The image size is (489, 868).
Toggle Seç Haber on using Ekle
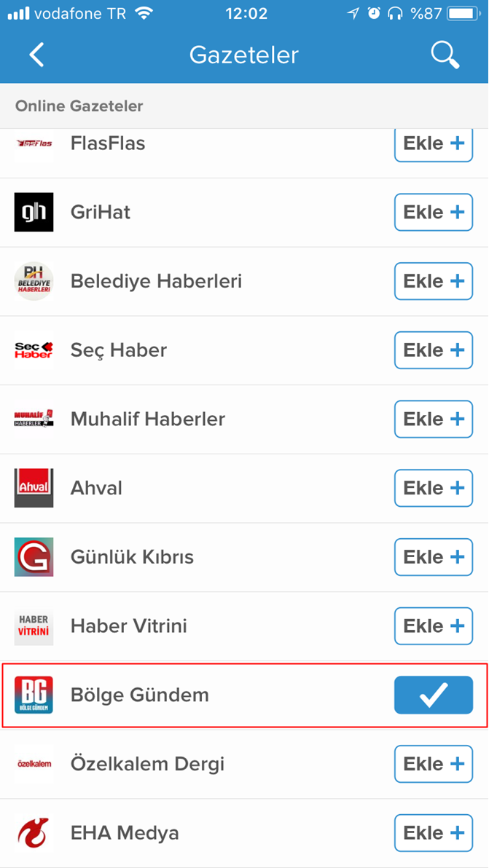coord(434,350)
